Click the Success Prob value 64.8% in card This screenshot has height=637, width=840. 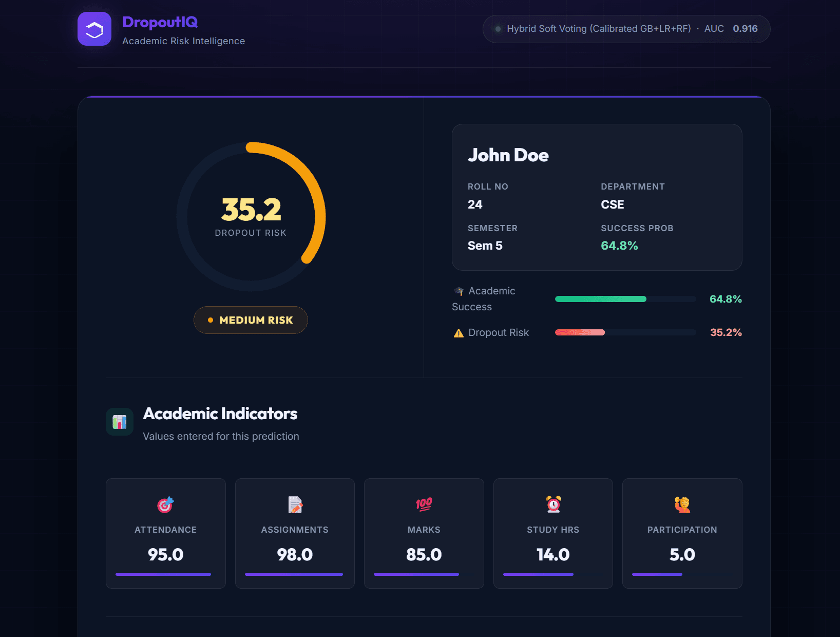619,246
